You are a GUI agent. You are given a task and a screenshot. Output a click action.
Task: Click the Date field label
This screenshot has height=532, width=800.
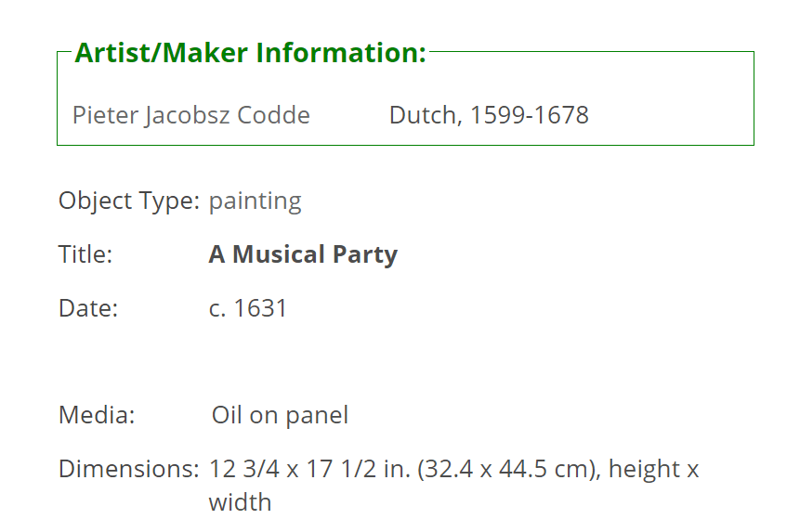(x=88, y=308)
